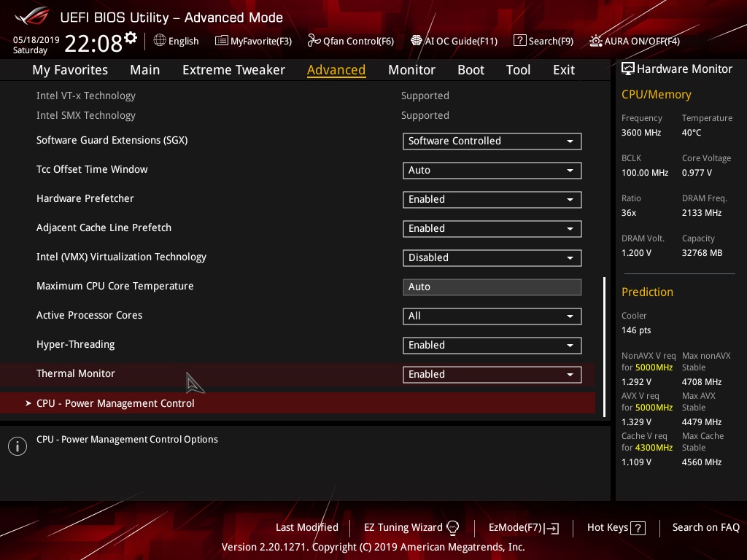Click Intel VT-x Technology row label

tap(86, 96)
